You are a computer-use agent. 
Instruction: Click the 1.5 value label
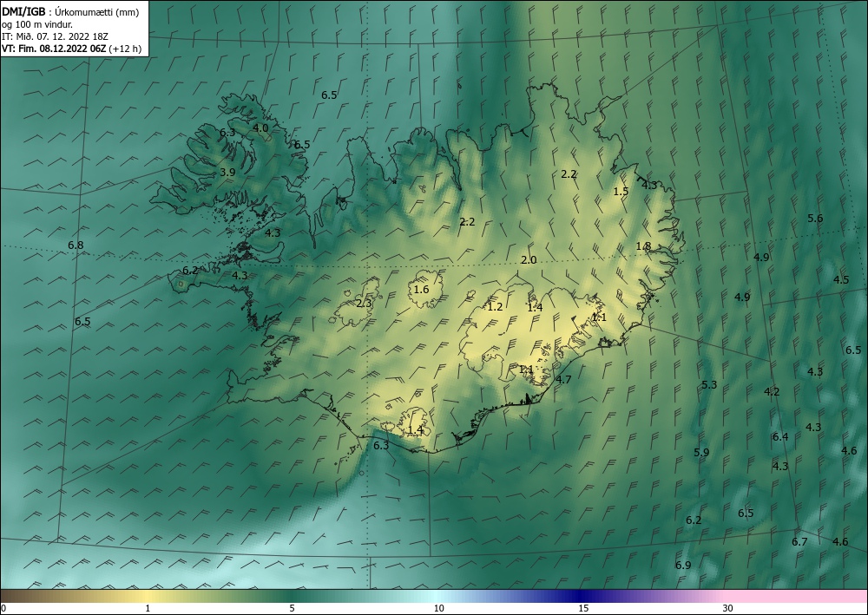pyautogui.click(x=621, y=192)
